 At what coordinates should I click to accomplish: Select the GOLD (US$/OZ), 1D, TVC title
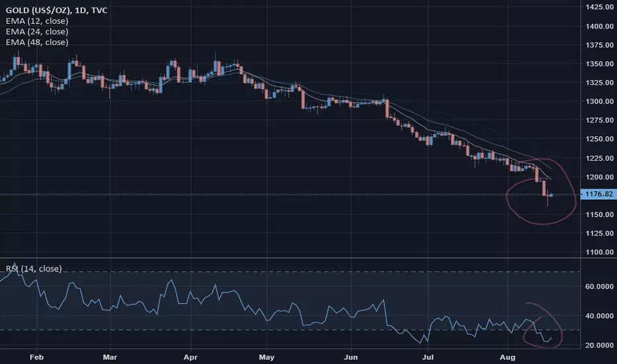pyautogui.click(x=56, y=10)
